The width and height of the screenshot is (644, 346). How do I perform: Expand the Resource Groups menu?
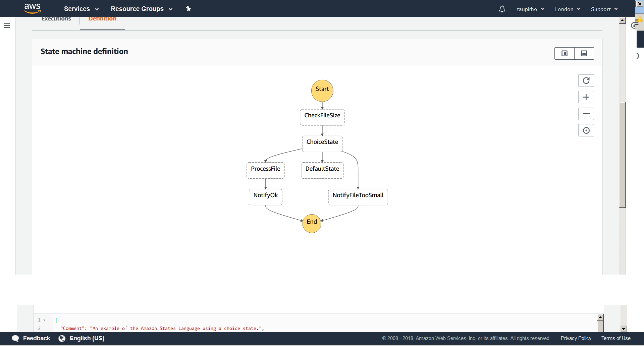point(142,9)
